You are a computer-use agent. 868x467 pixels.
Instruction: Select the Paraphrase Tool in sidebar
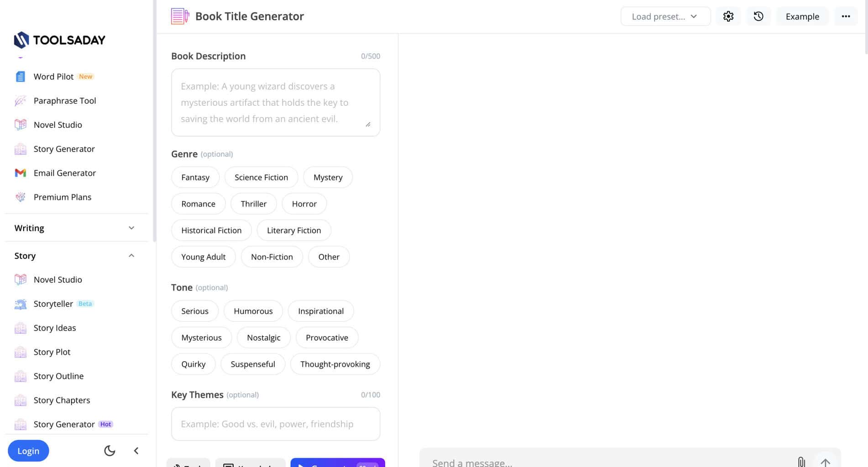click(x=65, y=100)
